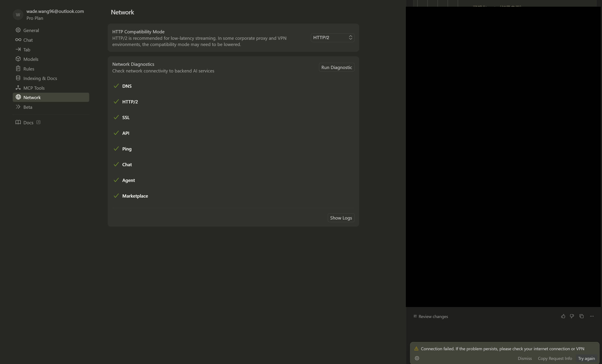602x364 pixels.
Task: Click Try again in error banner
Action: (586, 358)
